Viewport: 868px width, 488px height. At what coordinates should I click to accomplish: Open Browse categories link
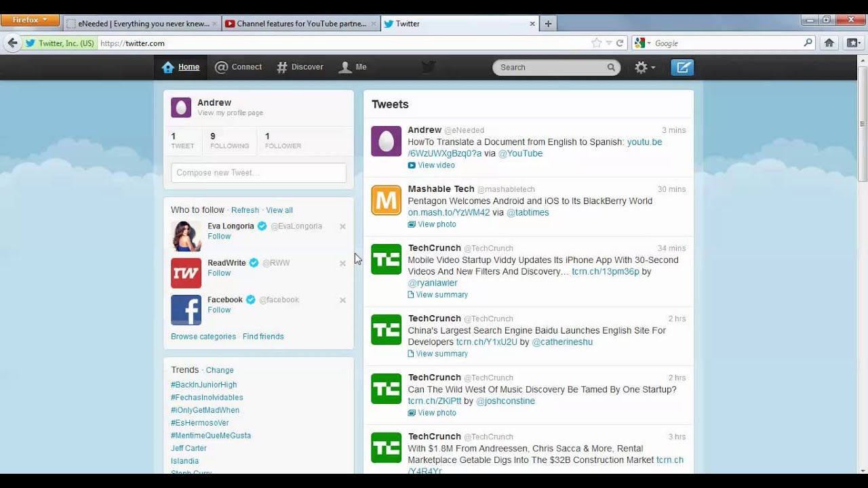pyautogui.click(x=203, y=336)
